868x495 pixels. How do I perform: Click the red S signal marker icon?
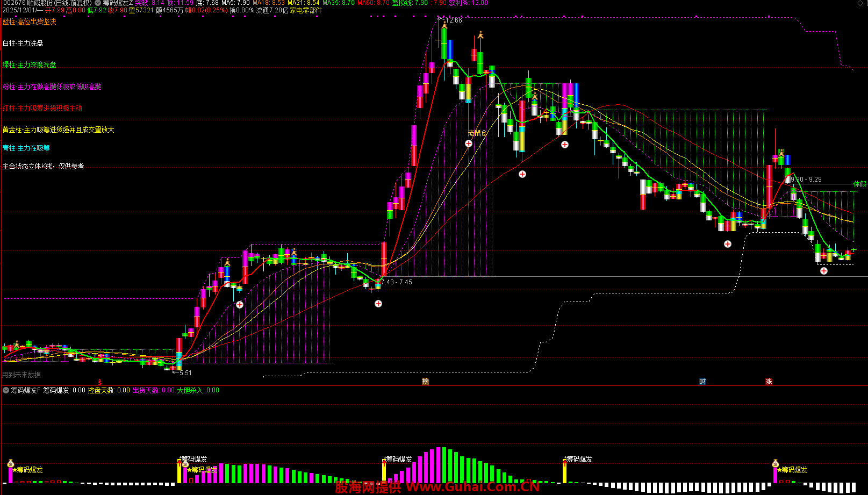pyautogui.click(x=100, y=382)
